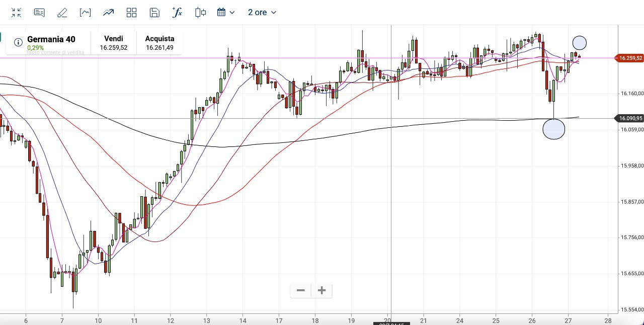
Task: Click the 16.160,00 price axis label
Action: pyautogui.click(x=632, y=93)
